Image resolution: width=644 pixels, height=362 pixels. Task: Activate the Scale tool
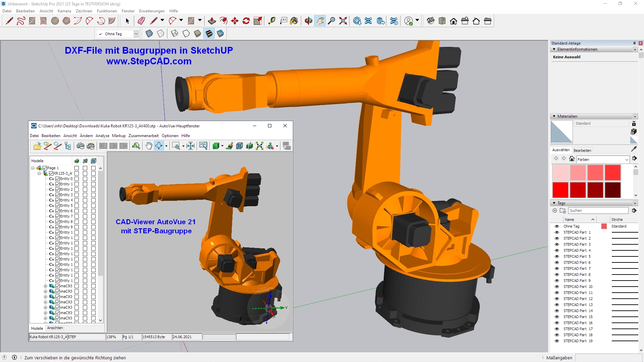(x=258, y=21)
